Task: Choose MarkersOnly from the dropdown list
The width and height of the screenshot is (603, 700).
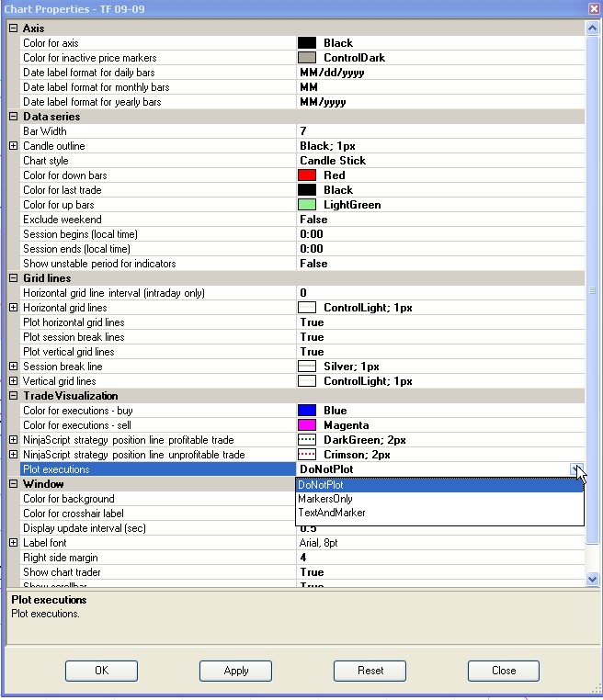Action: tap(439, 499)
